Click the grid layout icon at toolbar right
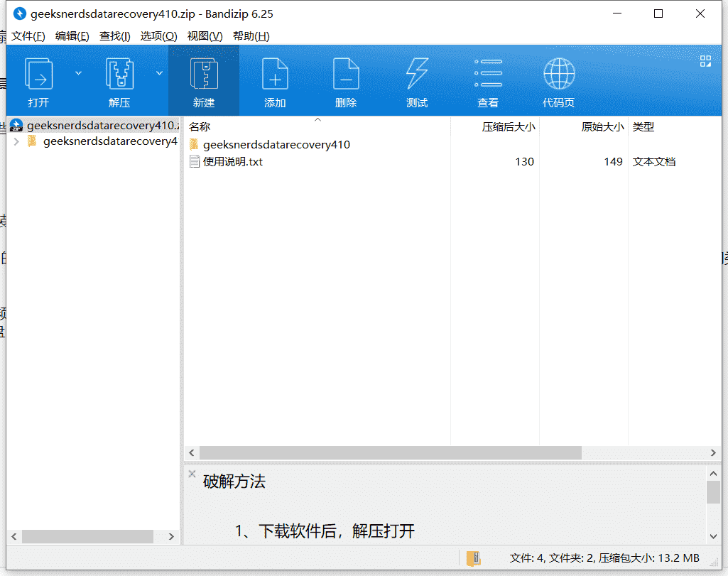This screenshot has height=576, width=728. click(x=705, y=61)
